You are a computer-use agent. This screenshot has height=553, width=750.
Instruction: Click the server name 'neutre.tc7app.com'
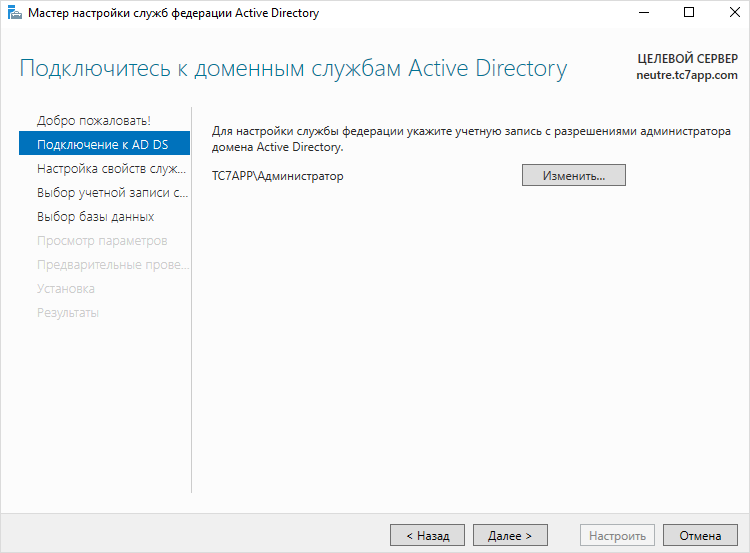coord(687,76)
